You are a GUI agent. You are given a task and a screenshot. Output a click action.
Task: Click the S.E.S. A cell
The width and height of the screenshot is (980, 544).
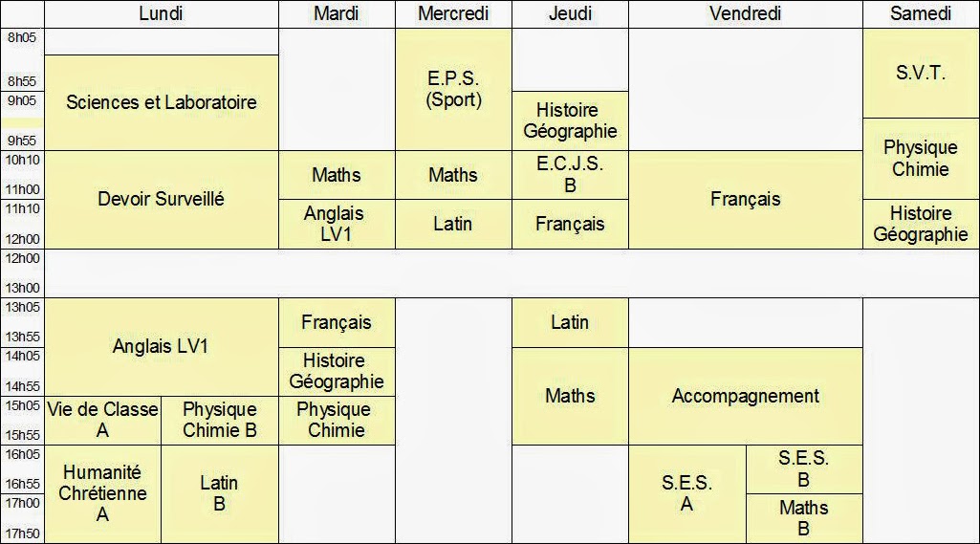pos(686,493)
